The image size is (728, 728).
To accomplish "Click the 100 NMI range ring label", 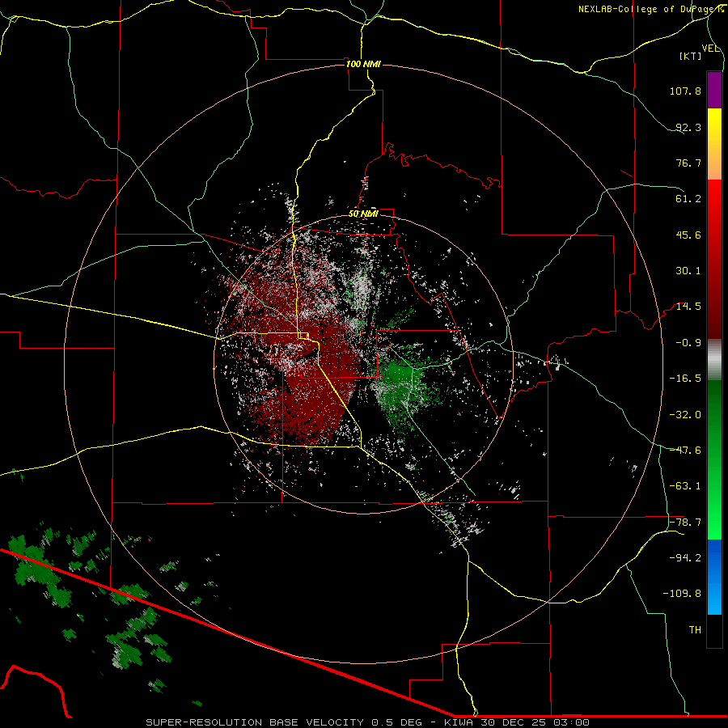I will tap(363, 64).
